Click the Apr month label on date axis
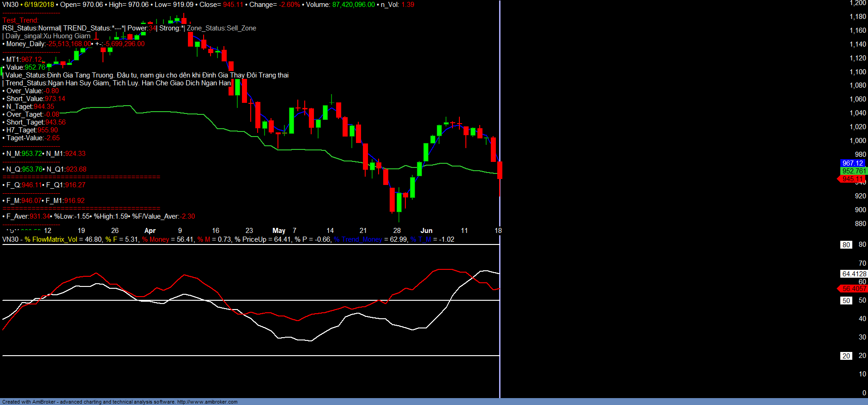 pyautogui.click(x=150, y=231)
